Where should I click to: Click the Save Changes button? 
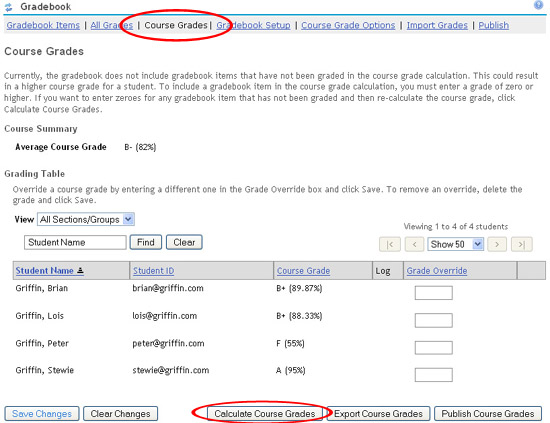coord(42,414)
